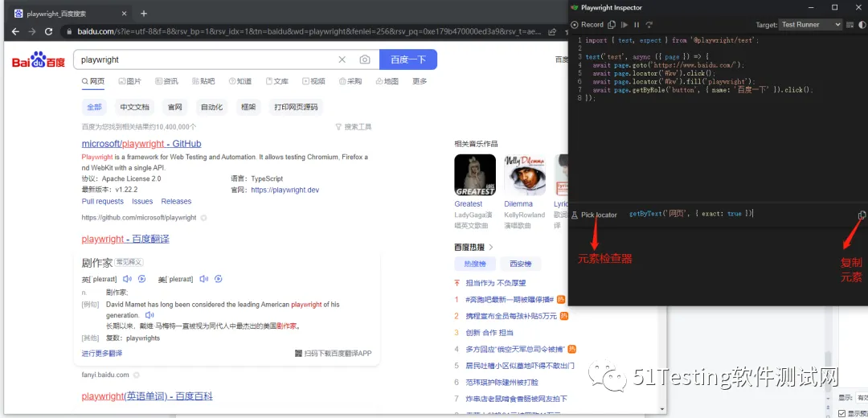868x418 pixels.
Task: Open the Greatest album thumbnail
Action: point(475,175)
